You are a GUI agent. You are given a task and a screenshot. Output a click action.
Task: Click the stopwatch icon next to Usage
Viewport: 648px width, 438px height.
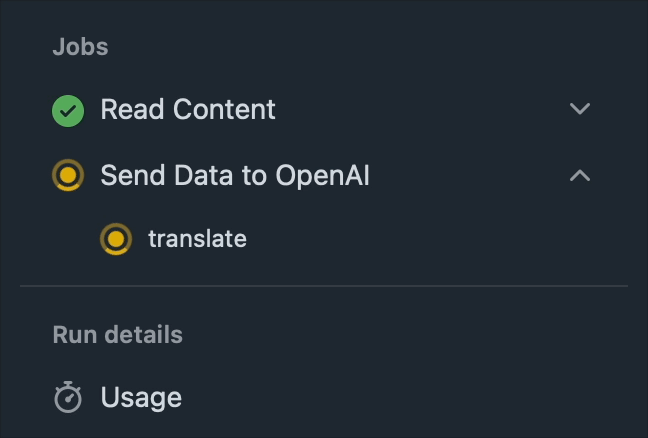coord(68,397)
